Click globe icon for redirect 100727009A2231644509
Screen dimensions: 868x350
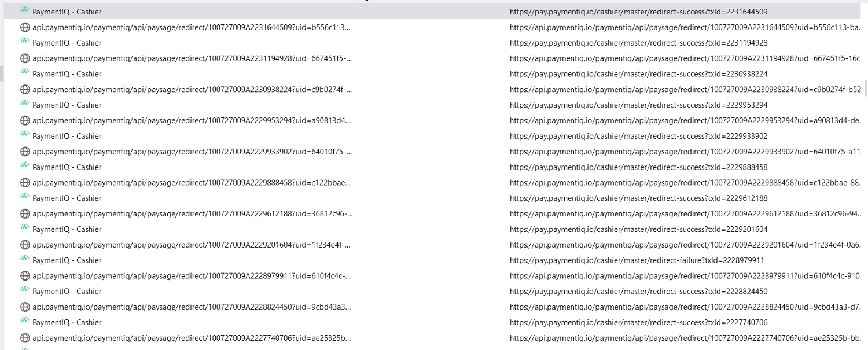click(x=25, y=27)
